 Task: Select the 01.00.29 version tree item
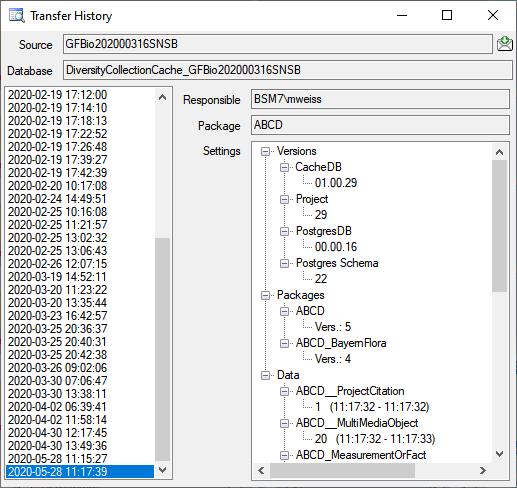(x=336, y=183)
